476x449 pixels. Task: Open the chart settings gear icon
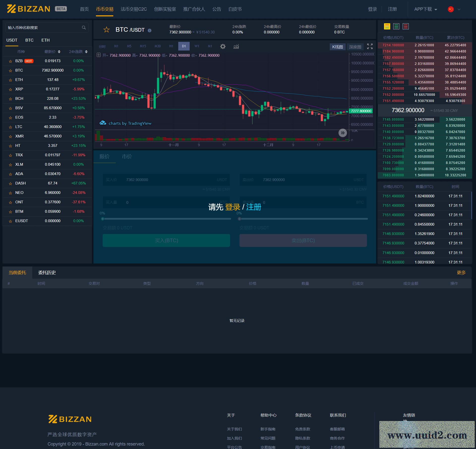coord(223,47)
